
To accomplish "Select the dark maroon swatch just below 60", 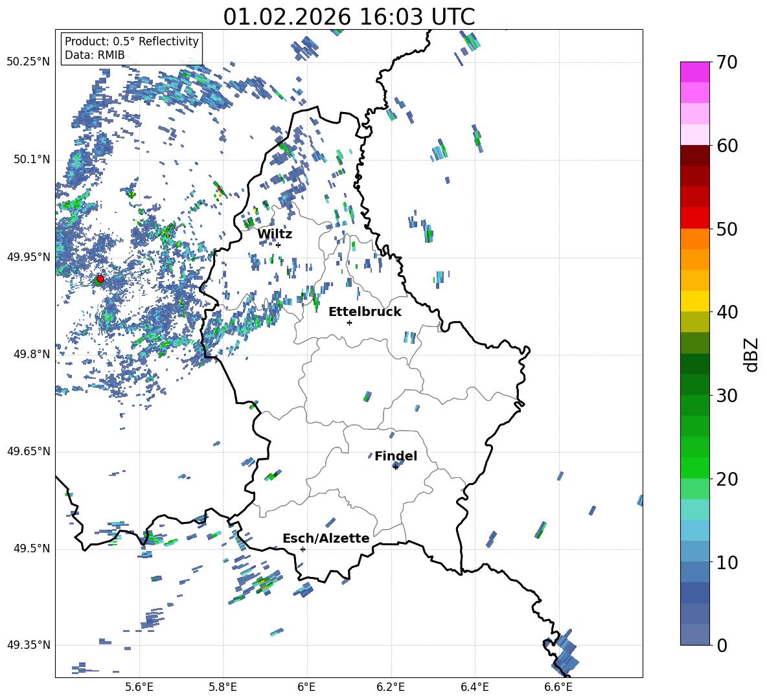I will click(x=695, y=155).
